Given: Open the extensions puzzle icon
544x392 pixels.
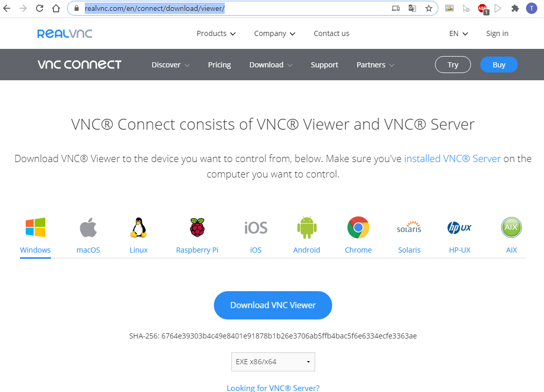Looking at the screenshot, I should [x=515, y=8].
